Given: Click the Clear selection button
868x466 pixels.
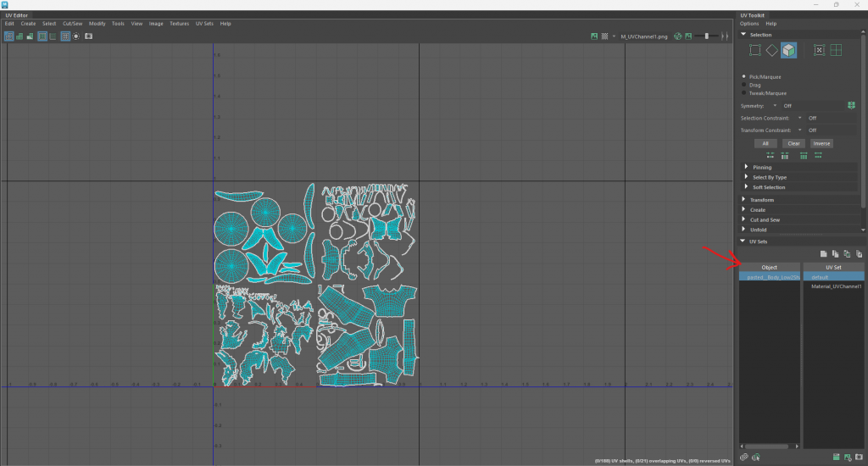Looking at the screenshot, I should 793,143.
